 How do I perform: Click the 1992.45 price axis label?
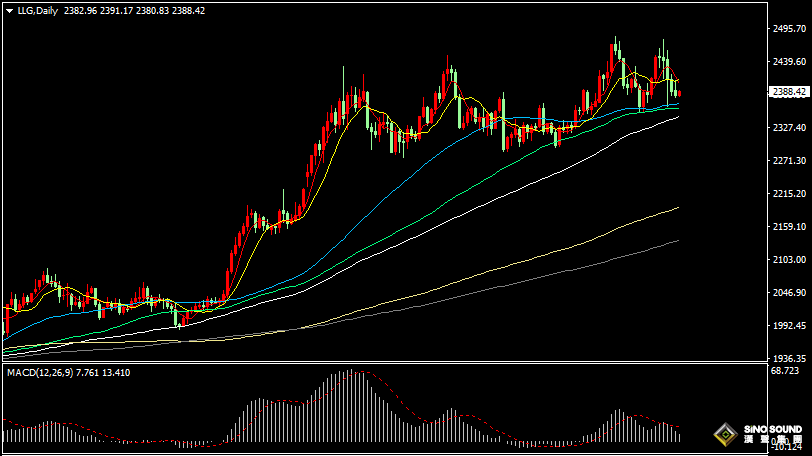coord(789,326)
